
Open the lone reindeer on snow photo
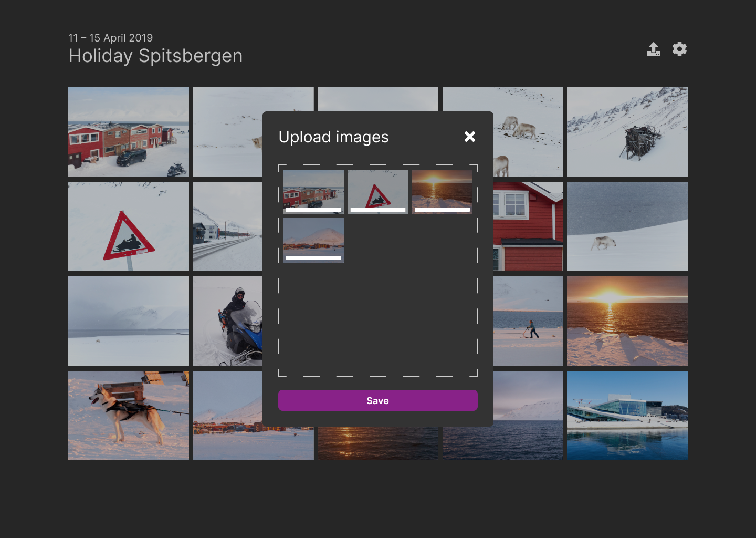click(627, 226)
